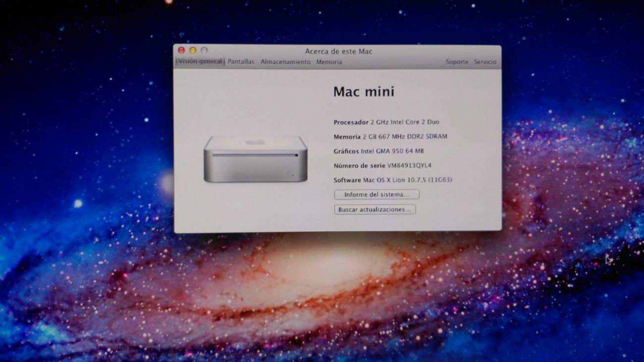The height and width of the screenshot is (362, 644).
Task: Close the Acerca de este Mac window
Action: point(181,51)
